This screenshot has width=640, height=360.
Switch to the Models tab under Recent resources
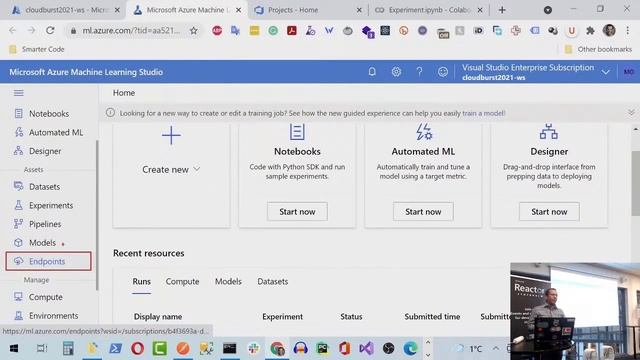coord(228,281)
